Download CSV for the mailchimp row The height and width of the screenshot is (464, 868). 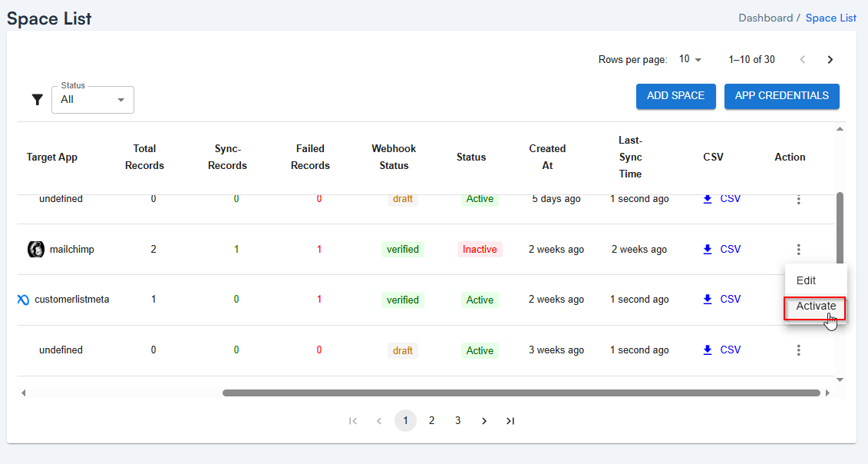(722, 249)
